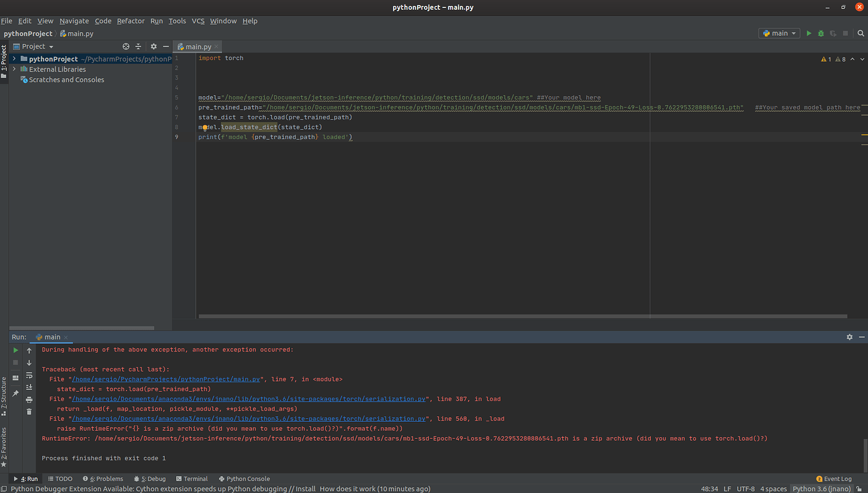The image size is (868, 493).
Task: Rerun main with the Run panel play icon
Action: [16, 350]
